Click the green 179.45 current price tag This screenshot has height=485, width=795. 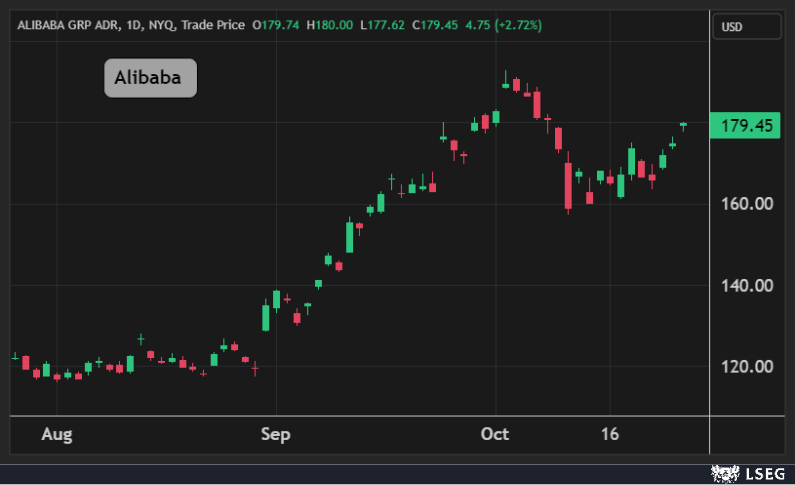[743, 126]
